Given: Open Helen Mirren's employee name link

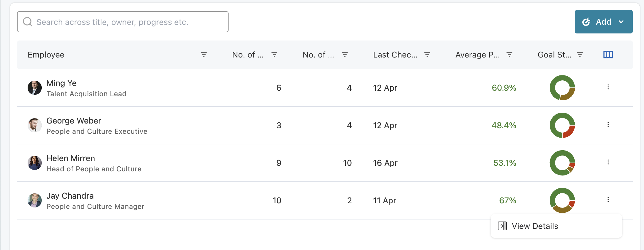Looking at the screenshot, I should coord(71,158).
